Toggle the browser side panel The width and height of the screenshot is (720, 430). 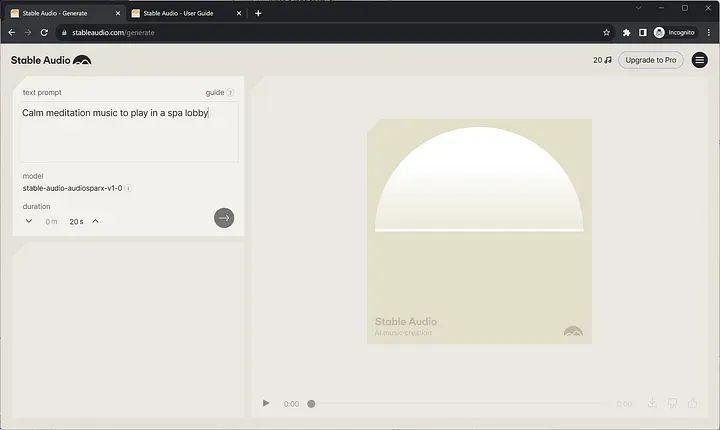[643, 32]
